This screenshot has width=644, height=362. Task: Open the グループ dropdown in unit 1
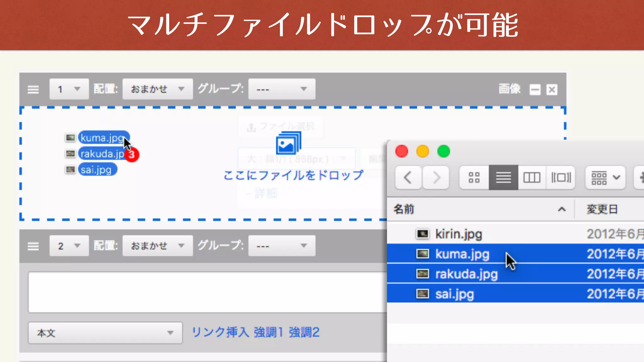coord(282,89)
